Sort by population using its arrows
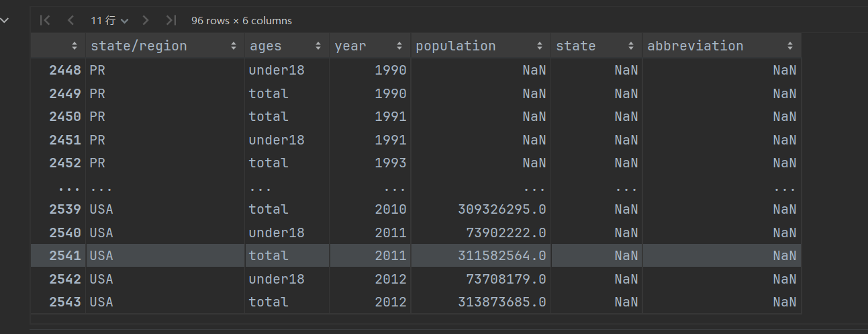 pos(539,46)
